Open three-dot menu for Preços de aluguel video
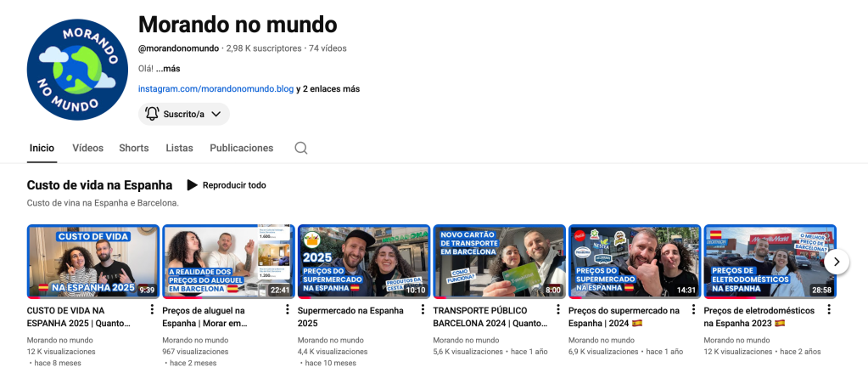Image resolution: width=868 pixels, height=384 pixels. 288,311
